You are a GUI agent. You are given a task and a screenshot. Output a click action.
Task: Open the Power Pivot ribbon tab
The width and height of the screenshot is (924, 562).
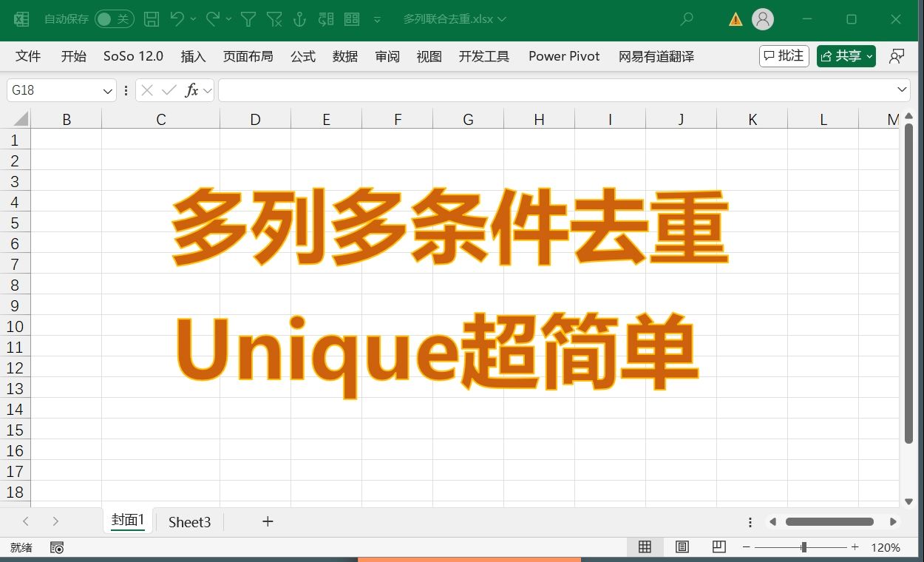coord(563,56)
